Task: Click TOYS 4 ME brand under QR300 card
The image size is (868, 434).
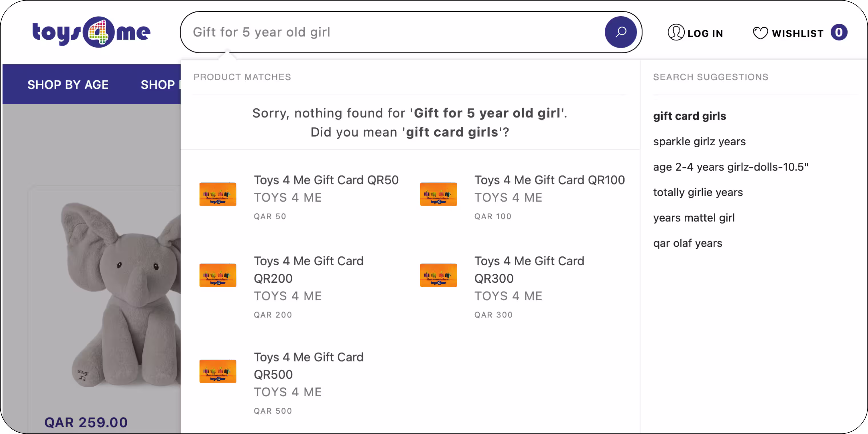Action: (508, 296)
